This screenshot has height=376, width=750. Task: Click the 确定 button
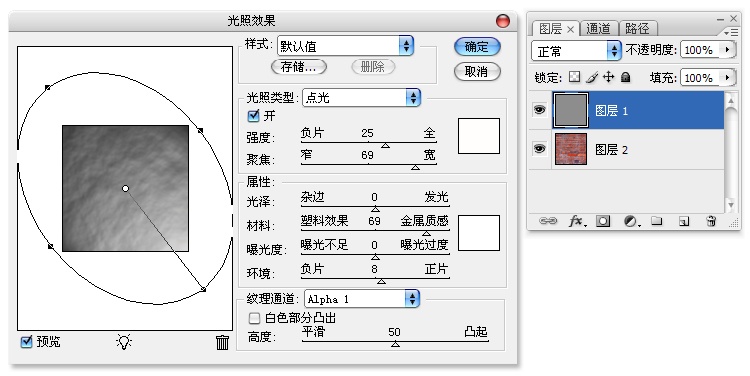point(477,47)
